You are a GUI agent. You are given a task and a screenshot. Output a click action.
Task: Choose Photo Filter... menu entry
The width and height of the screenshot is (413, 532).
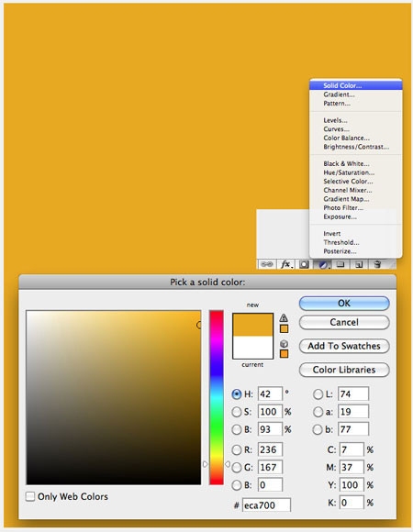coord(356,207)
